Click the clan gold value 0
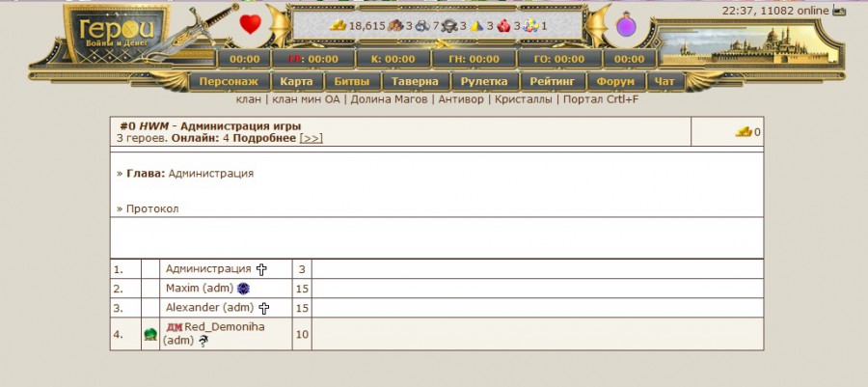The width and height of the screenshot is (868, 387). click(757, 132)
